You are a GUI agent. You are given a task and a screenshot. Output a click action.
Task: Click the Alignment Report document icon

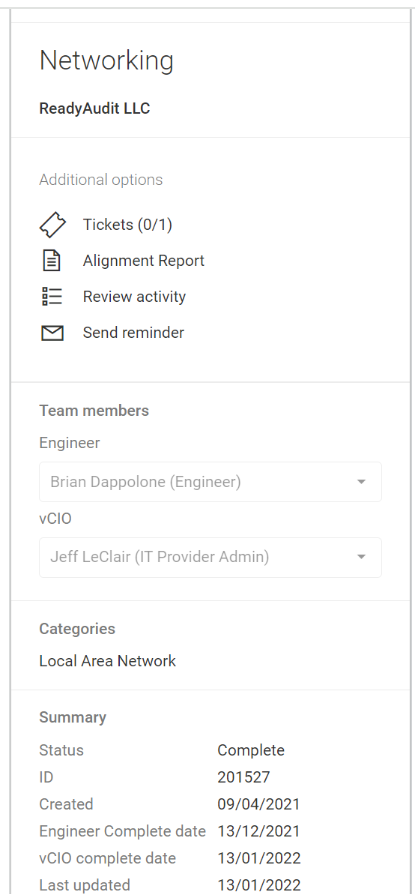(52, 261)
